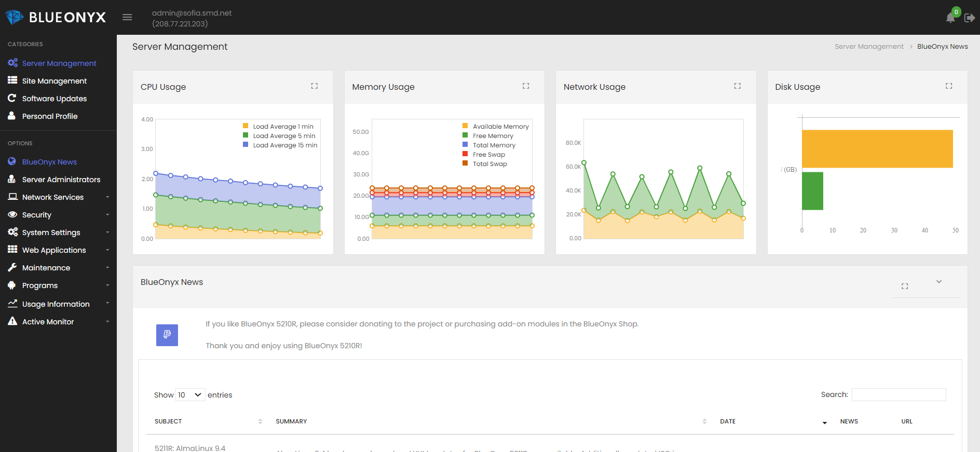Expand the System Settings submenu arrow
This screenshot has height=452, width=980.
coord(107,232)
